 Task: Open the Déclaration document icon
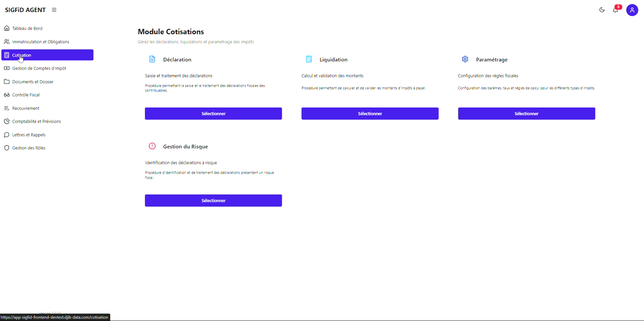click(152, 59)
